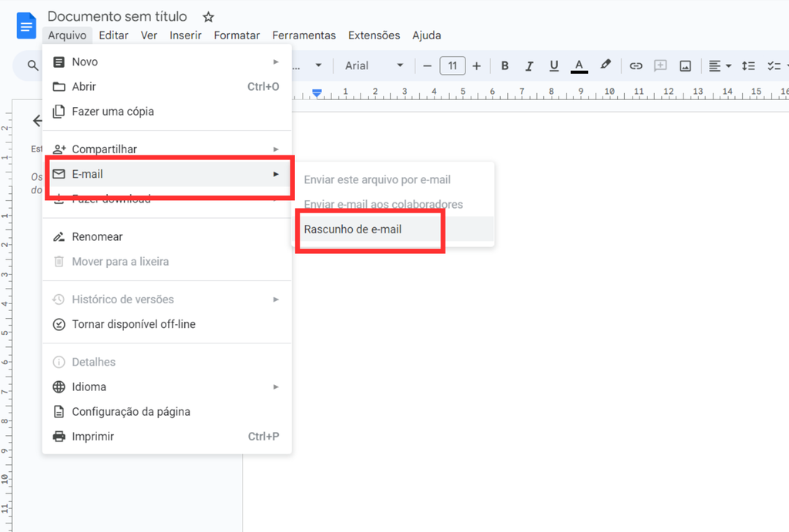Open the Arial font family dropdown
Image resolution: width=789 pixels, height=532 pixels.
(374, 66)
